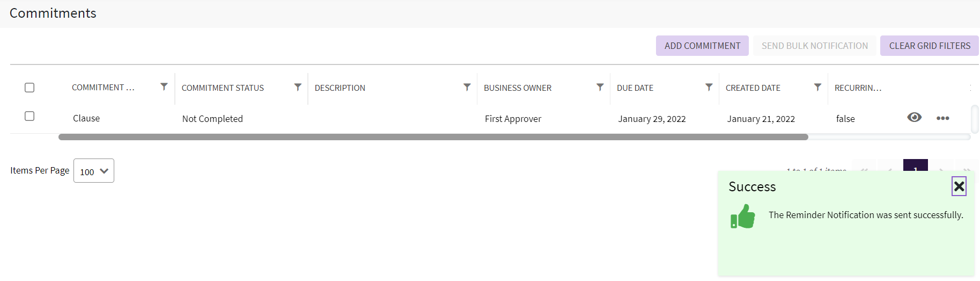Sort by Created Date column header
The height and width of the screenshot is (281, 980).
coord(753,88)
